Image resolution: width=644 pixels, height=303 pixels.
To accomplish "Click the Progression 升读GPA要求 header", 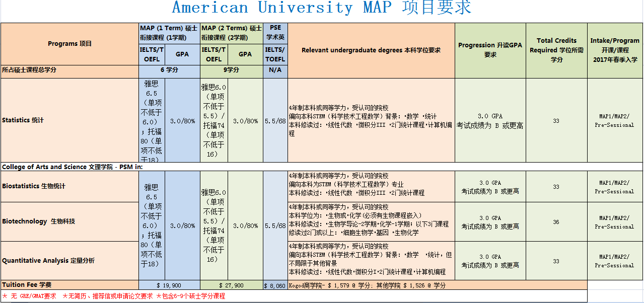I will 490,50.
